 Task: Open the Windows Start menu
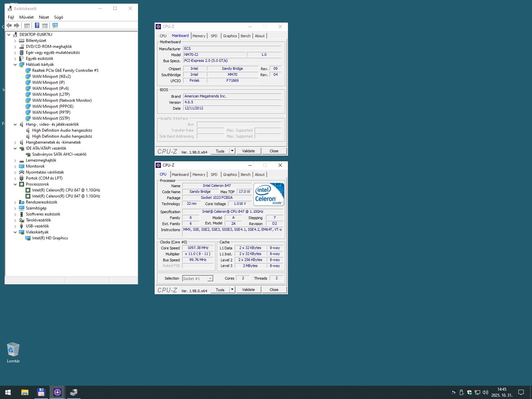coord(8,392)
